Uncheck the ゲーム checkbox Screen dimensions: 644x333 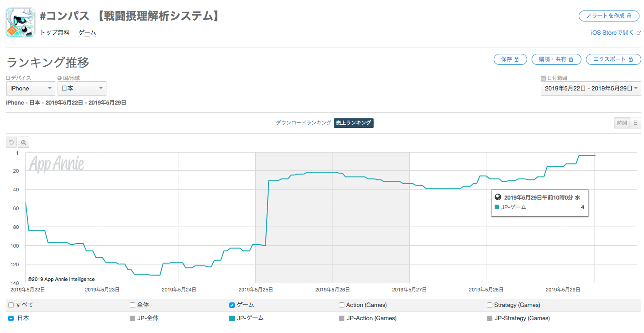pyautogui.click(x=232, y=305)
